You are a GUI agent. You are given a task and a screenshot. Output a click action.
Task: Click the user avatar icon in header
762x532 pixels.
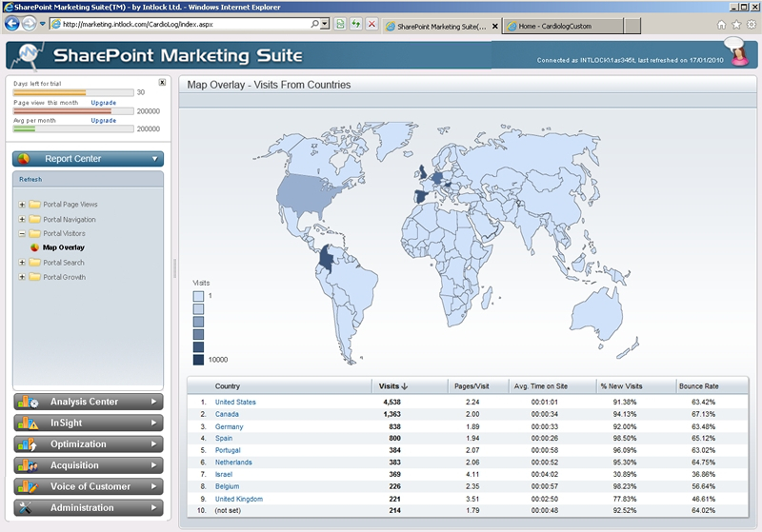click(x=737, y=51)
